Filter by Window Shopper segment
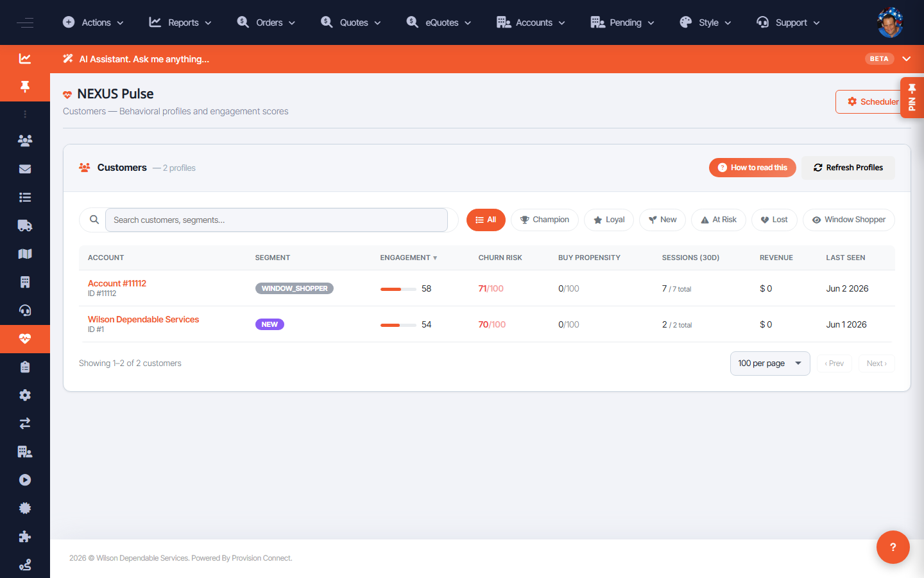This screenshot has height=578, width=924. [848, 220]
